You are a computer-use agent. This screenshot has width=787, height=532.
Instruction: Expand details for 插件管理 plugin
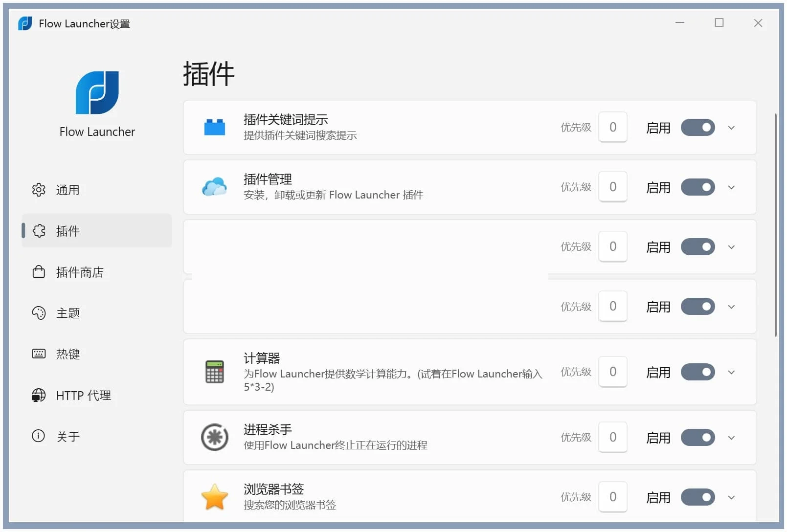click(x=731, y=187)
